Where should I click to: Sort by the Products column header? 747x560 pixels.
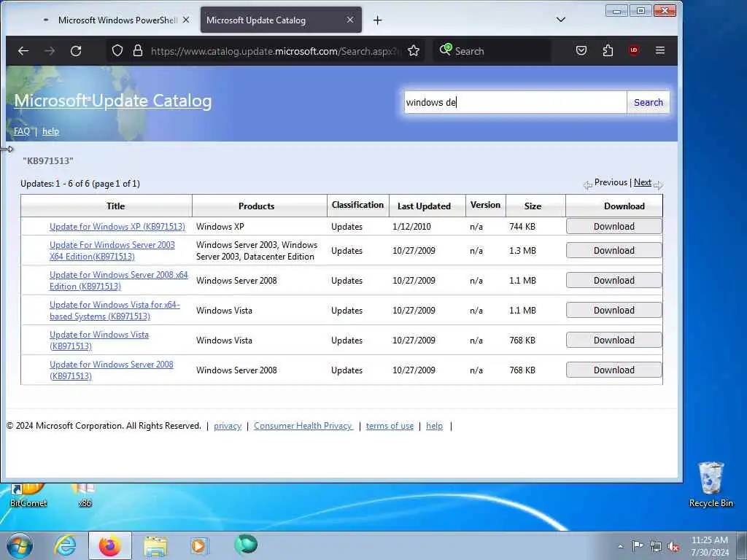click(256, 206)
